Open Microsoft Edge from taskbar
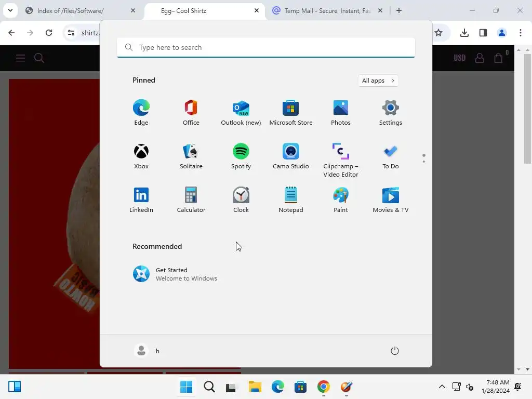The height and width of the screenshot is (399, 532). coord(277,387)
